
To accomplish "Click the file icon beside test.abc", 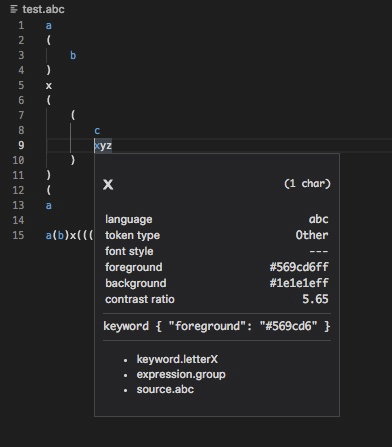I will pos(14,9).
